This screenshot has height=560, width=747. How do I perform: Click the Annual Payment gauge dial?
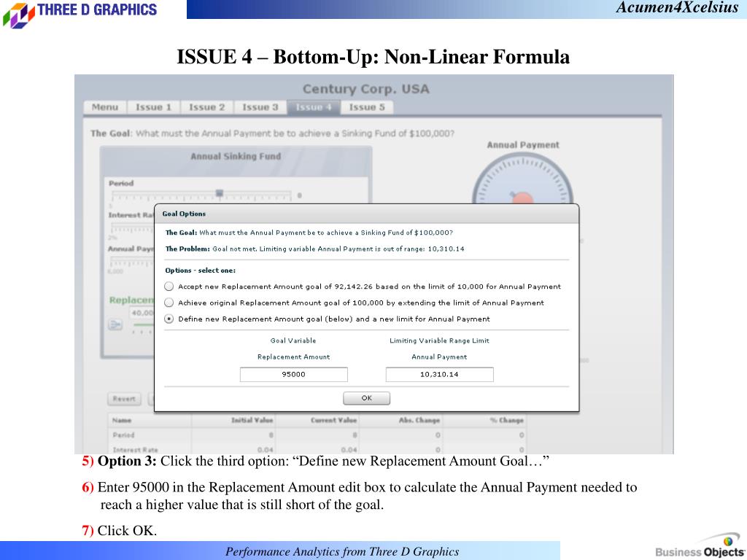(522, 179)
